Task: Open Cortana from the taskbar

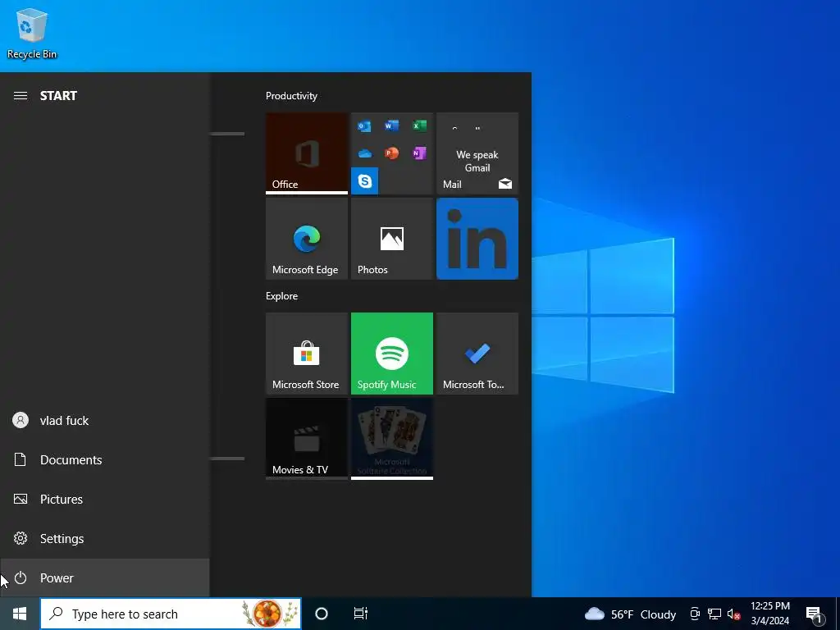Action: (322, 614)
